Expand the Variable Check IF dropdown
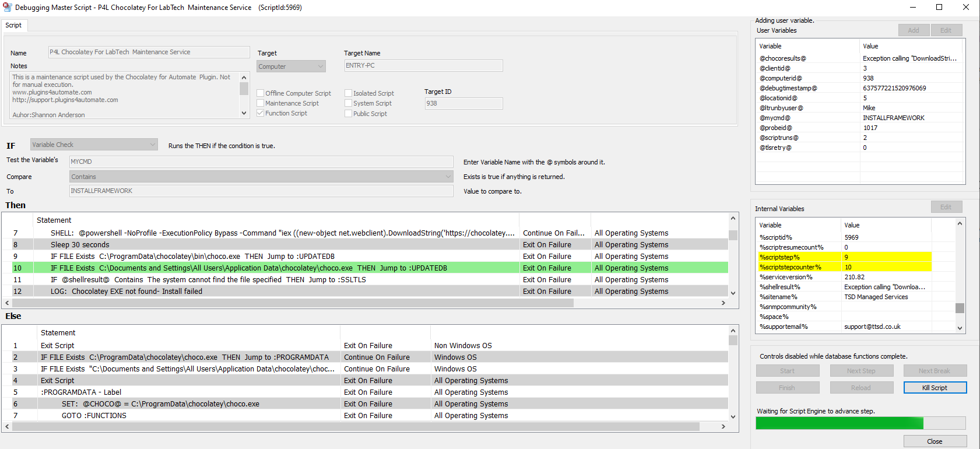This screenshot has height=449, width=980. (x=94, y=145)
